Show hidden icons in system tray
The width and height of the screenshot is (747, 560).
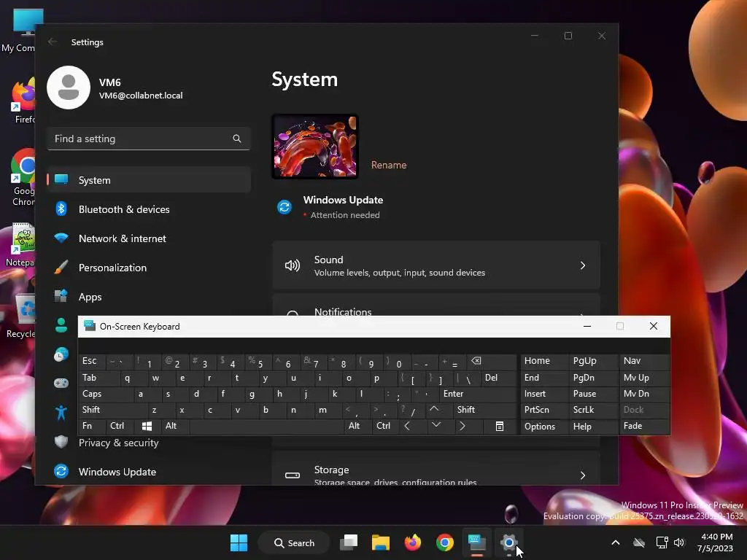[616, 542]
